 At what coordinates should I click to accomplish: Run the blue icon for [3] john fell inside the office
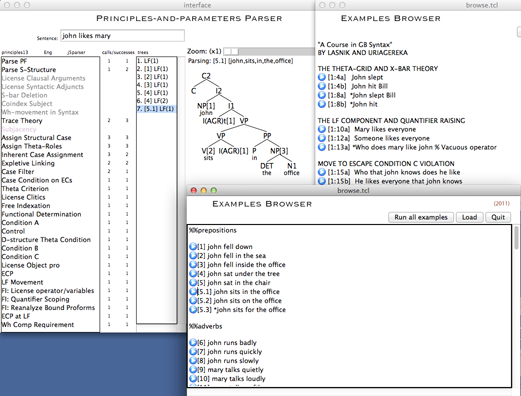193,265
